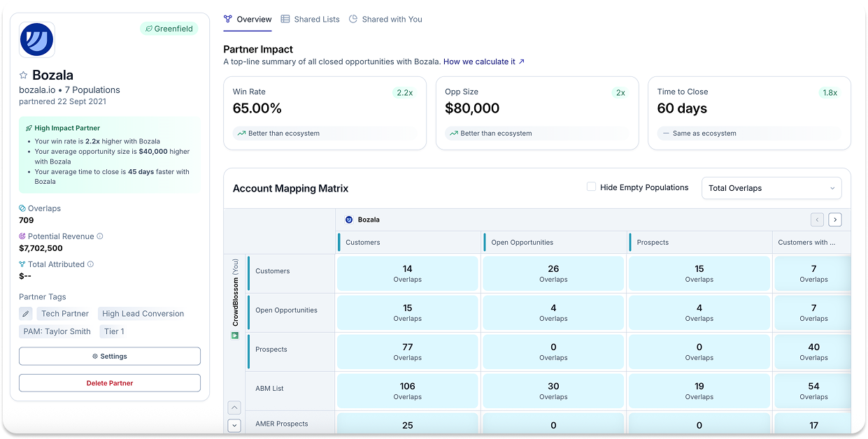Open the 40 Overlaps cell
The height and width of the screenshot is (439, 868).
coord(813,352)
